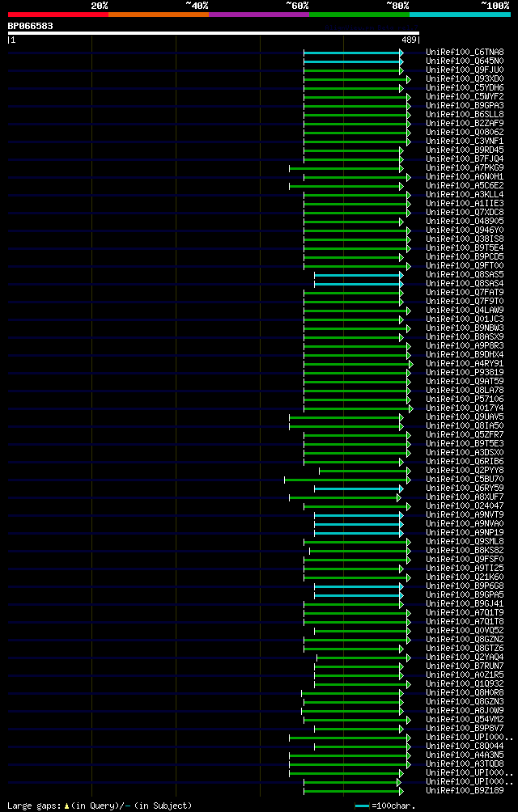Click the orange ~40% legend segment
Image resolution: width=518 pixels, height=812 pixels.
(159, 15)
